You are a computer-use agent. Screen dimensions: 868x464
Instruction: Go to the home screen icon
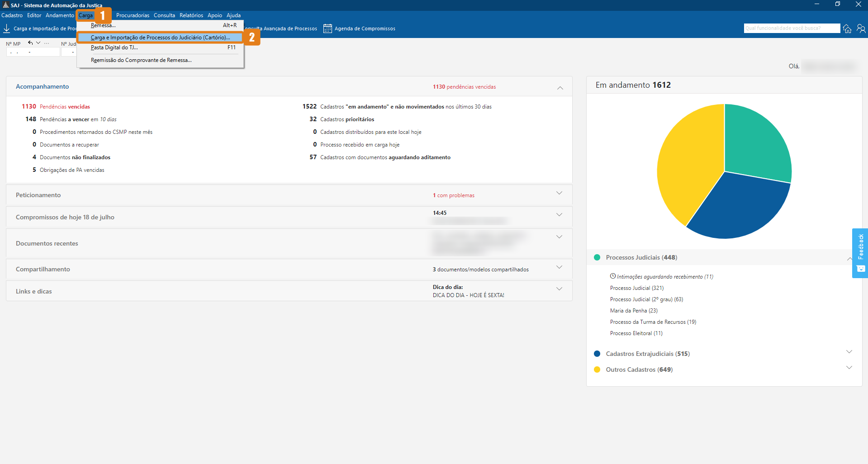(847, 28)
